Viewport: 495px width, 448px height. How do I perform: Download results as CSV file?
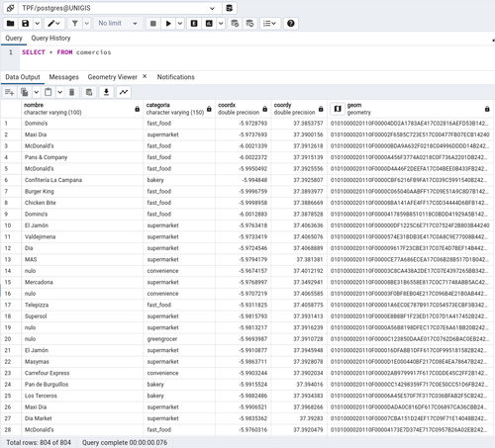coord(106,92)
